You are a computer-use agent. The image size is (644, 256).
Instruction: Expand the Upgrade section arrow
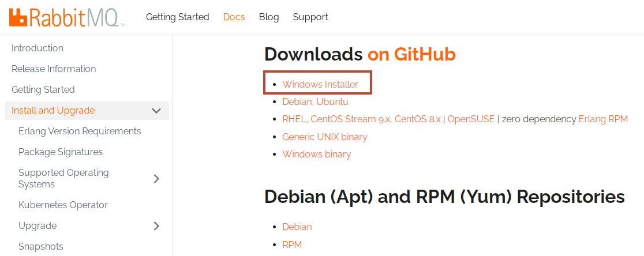(x=156, y=225)
